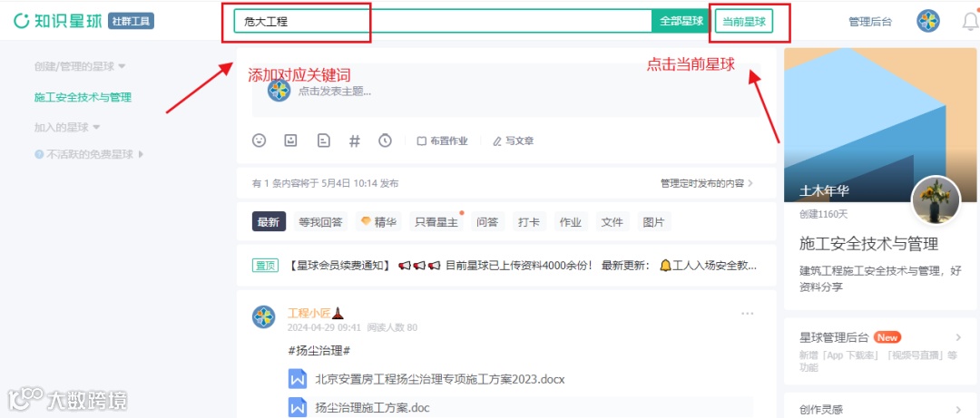Screen dimensions: 980x418
Task: Click the #扬尘治理# hashtag
Action: coord(318,351)
